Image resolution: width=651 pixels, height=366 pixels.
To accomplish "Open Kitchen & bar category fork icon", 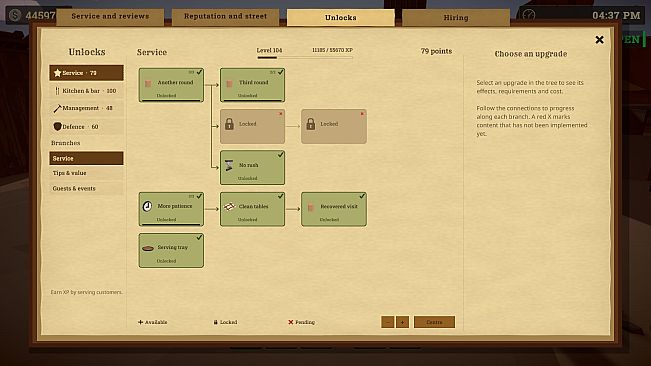I will [x=57, y=90].
